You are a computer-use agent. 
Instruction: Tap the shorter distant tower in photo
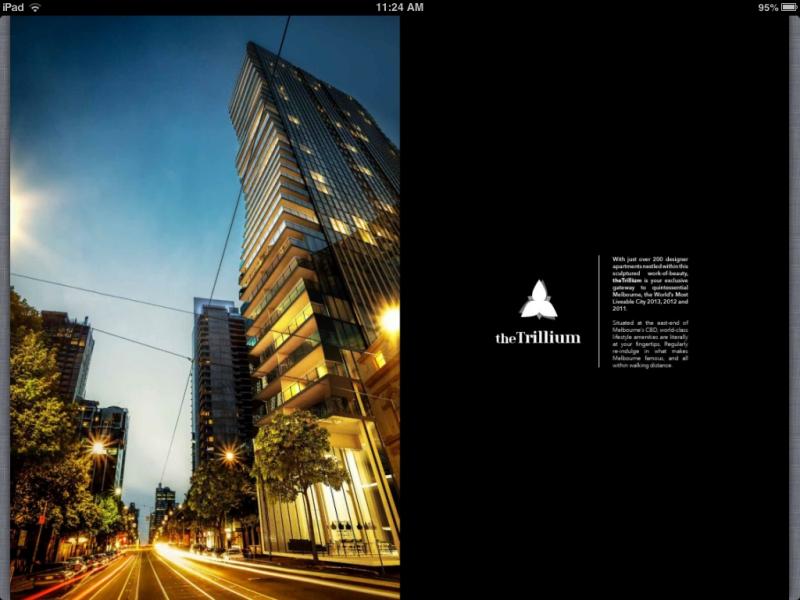(x=215, y=380)
